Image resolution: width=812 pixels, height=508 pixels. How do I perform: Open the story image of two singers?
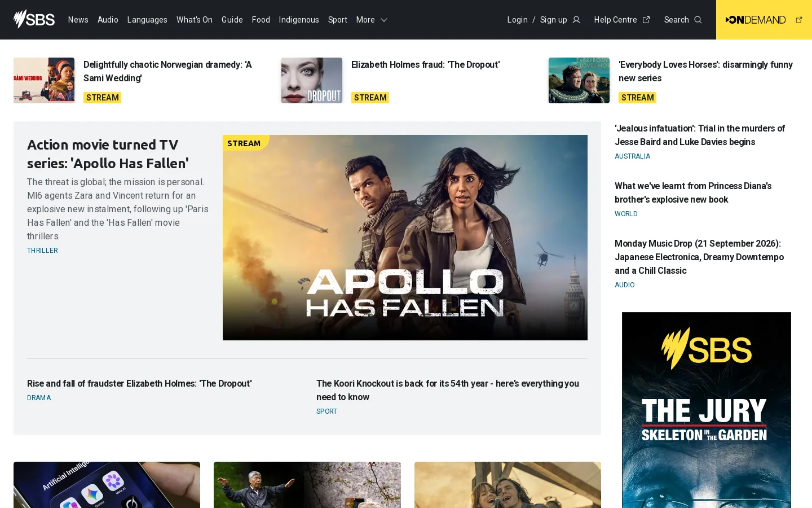coord(507,485)
